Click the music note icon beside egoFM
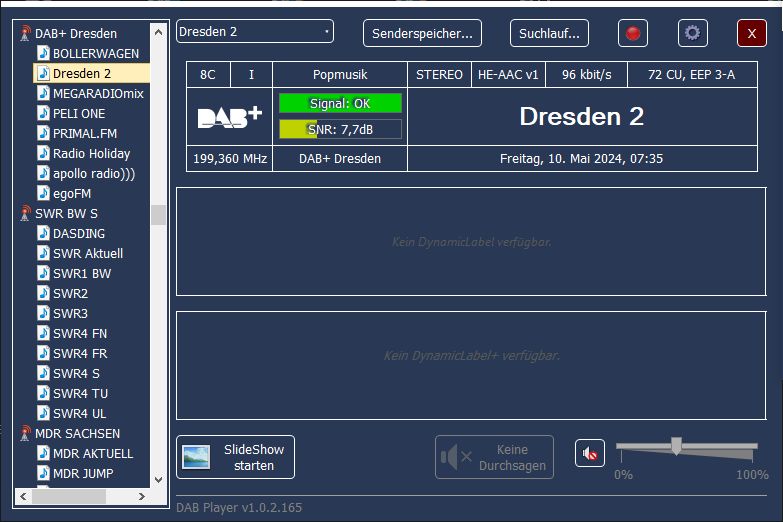783x522 pixels. pos(43,193)
